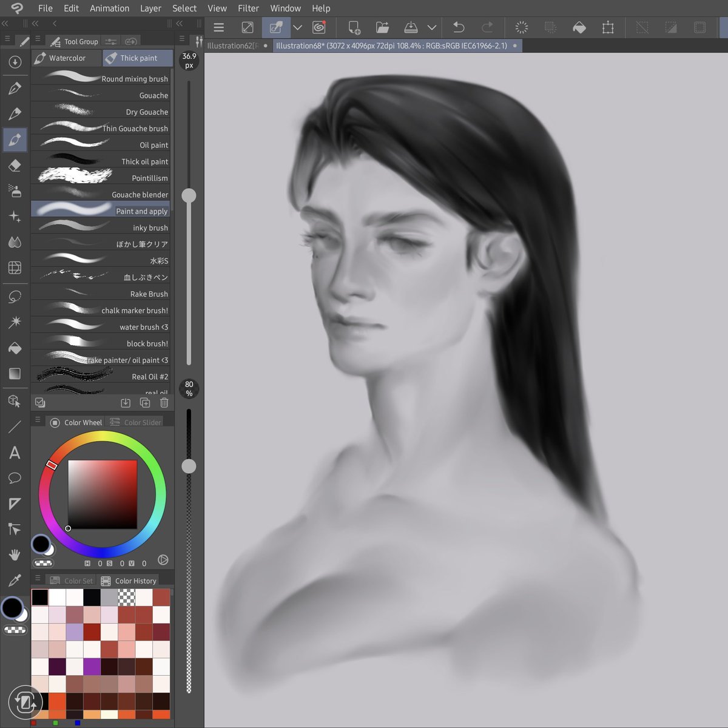Select the Decoration sparkle tool
This screenshot has height=728, width=728.
pos(15,216)
